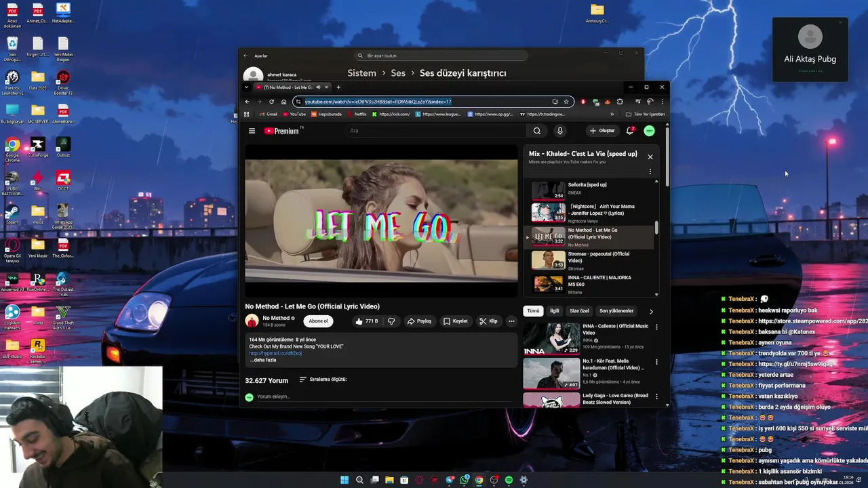Close the Mix playlist panel
The image size is (868, 488).
tap(650, 157)
